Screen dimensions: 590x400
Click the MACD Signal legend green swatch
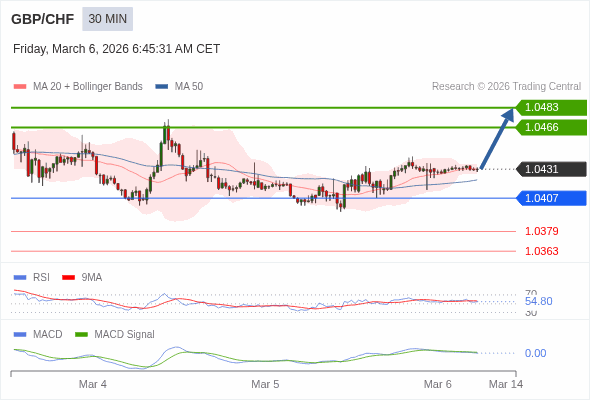(81, 335)
